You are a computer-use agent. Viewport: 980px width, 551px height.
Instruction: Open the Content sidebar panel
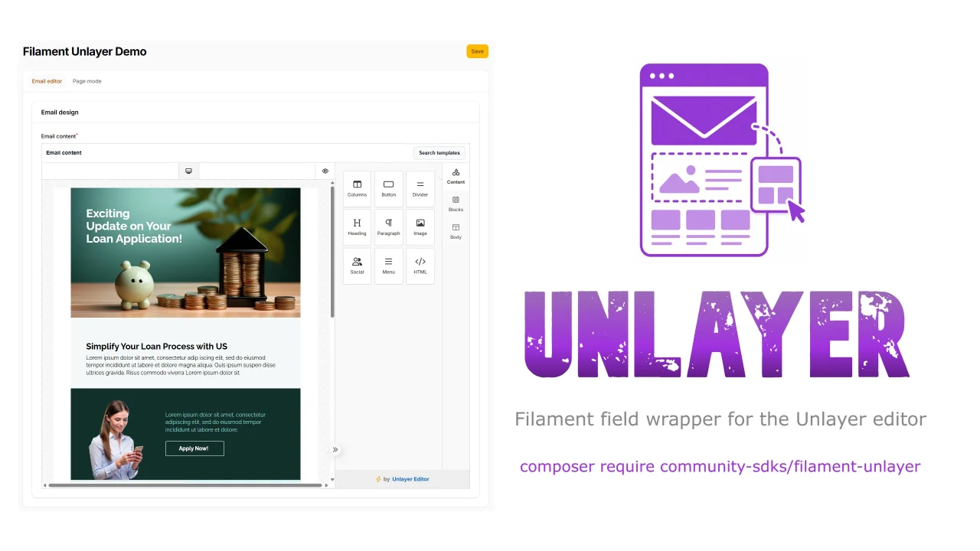pyautogui.click(x=456, y=177)
